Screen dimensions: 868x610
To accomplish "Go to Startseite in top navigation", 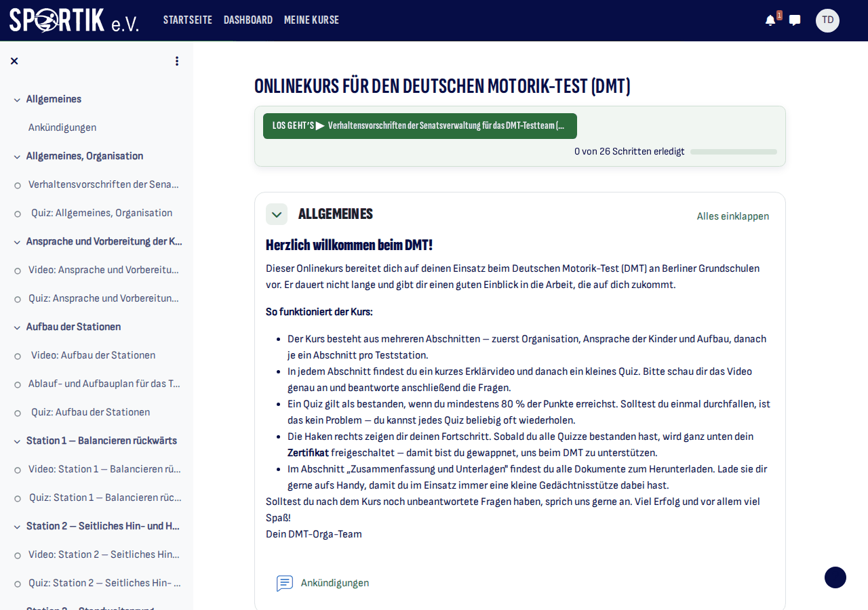I will [188, 20].
